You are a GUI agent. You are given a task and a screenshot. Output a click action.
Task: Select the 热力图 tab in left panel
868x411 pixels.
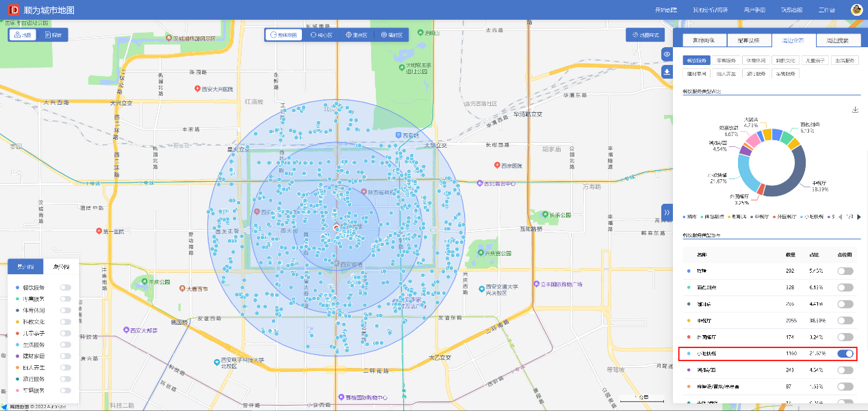[x=25, y=267]
